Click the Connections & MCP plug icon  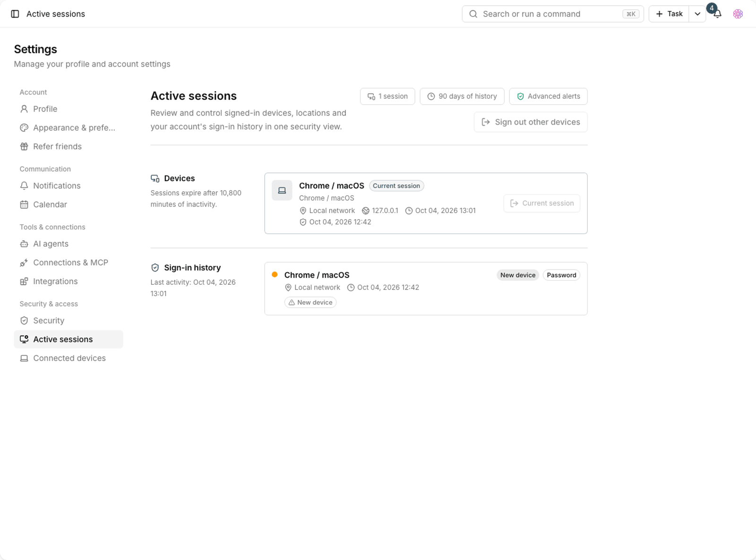pos(24,263)
